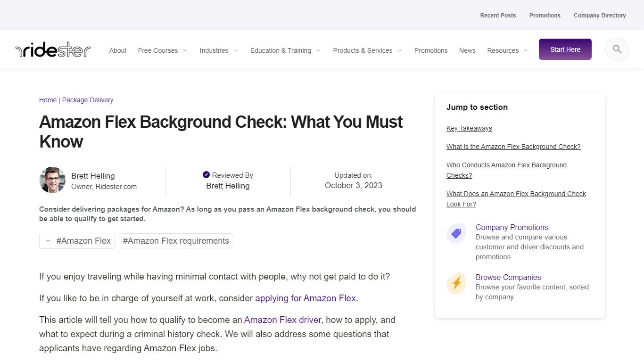Click the verified check icon by Reviewed By

point(206,175)
